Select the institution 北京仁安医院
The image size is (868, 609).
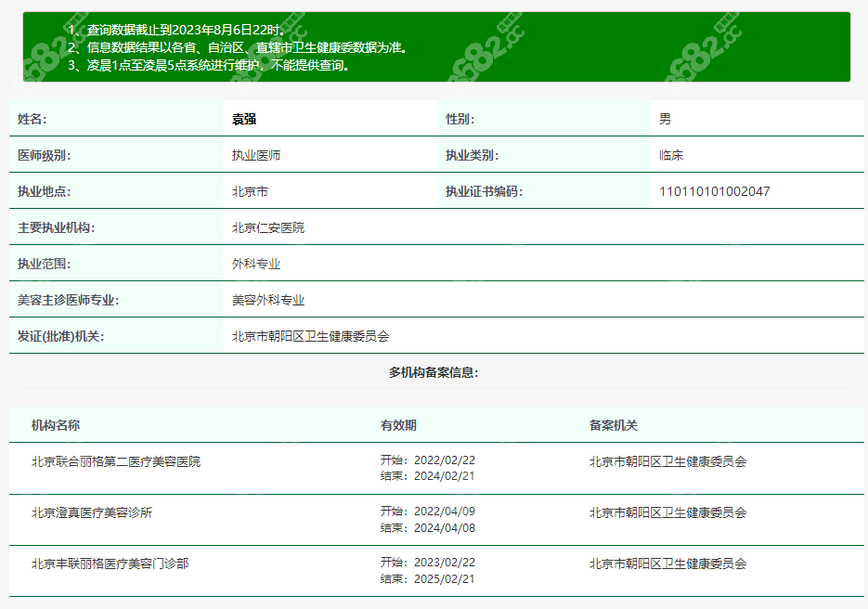[268, 227]
